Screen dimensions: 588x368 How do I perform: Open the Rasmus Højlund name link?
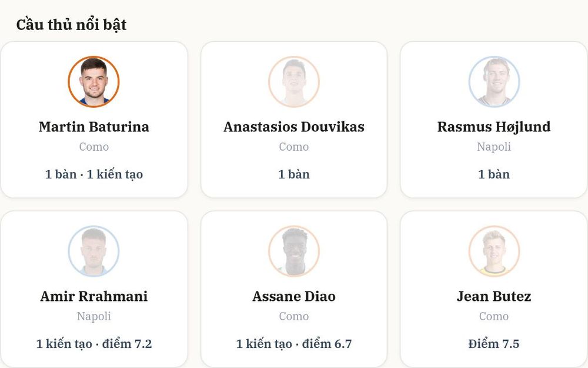pyautogui.click(x=494, y=127)
